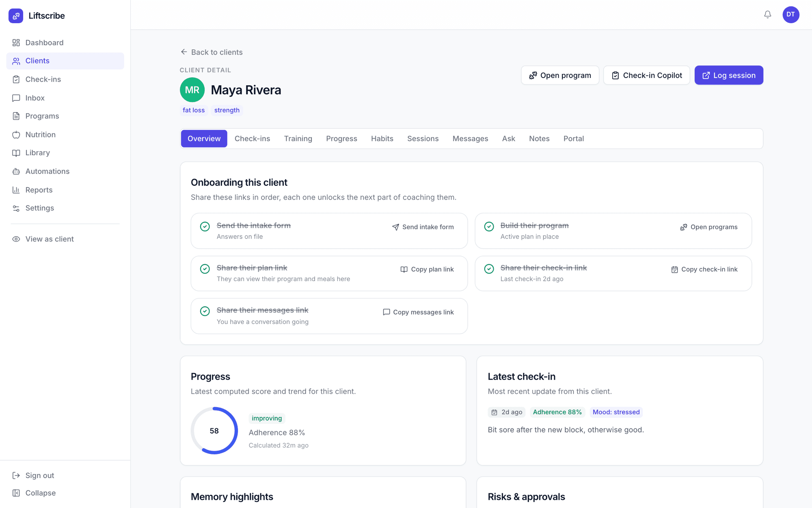Image resolution: width=812 pixels, height=508 pixels.
Task: Click check circle beside Share their messages link
Action: [205, 311]
